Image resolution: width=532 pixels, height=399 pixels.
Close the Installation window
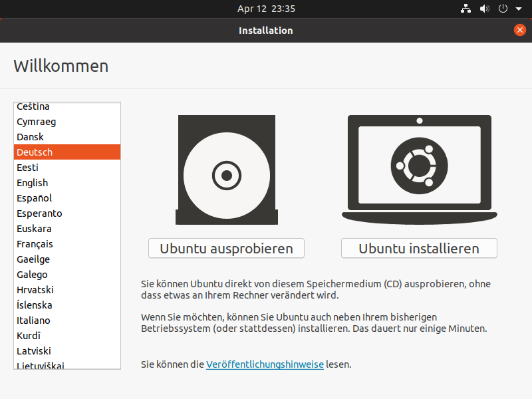pyautogui.click(x=520, y=30)
